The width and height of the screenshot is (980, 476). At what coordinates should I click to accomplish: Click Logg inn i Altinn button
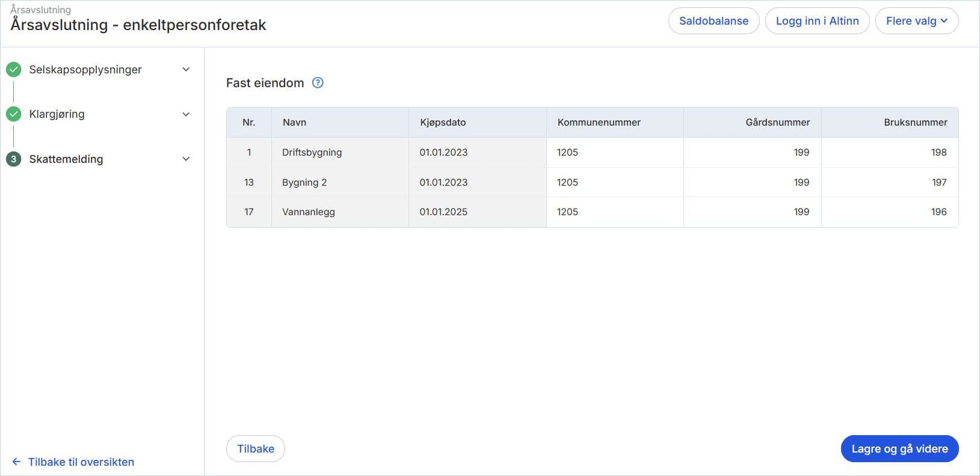(817, 21)
